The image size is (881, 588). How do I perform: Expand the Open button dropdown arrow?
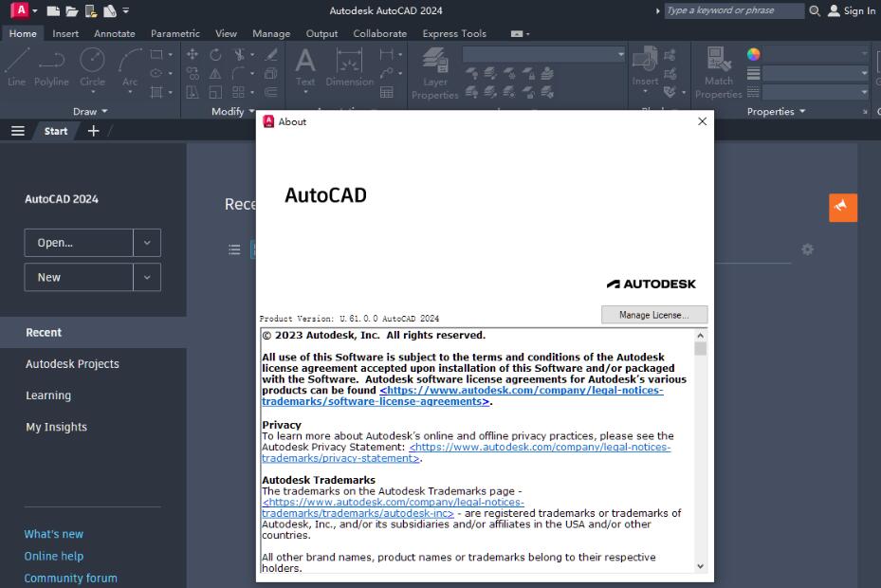[147, 243]
